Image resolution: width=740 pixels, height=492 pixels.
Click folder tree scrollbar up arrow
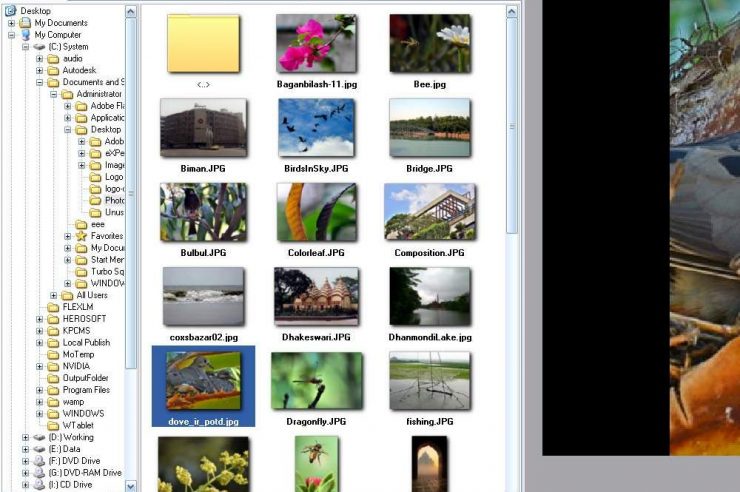click(x=131, y=9)
